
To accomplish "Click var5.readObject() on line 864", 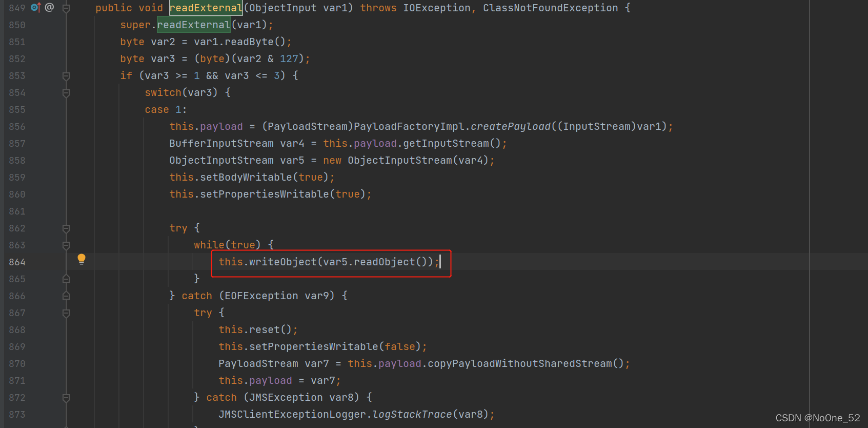I will point(375,262).
